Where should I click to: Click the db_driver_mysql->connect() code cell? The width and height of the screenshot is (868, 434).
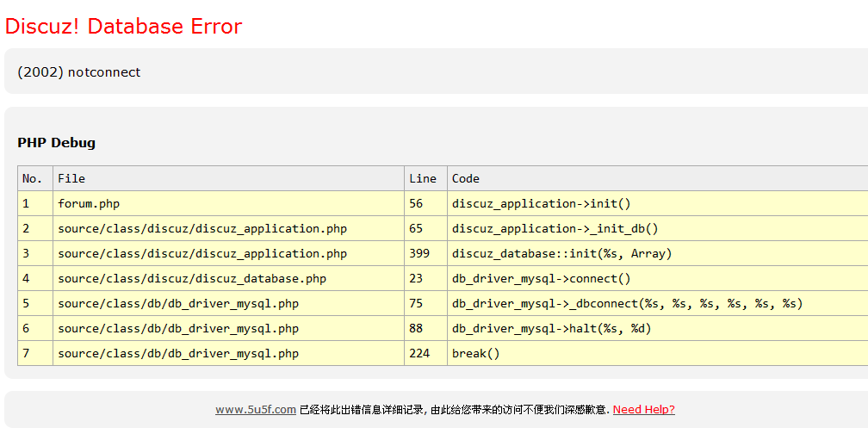541,279
